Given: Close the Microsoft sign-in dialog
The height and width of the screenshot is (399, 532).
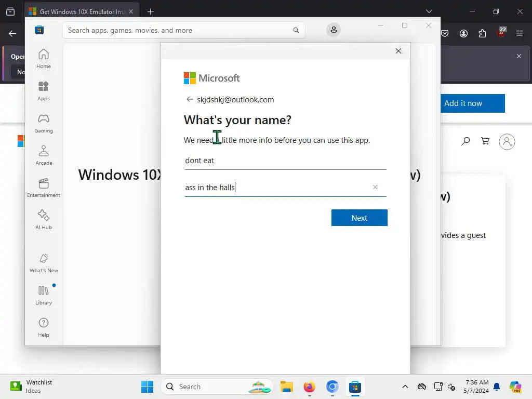Looking at the screenshot, I should pyautogui.click(x=398, y=51).
